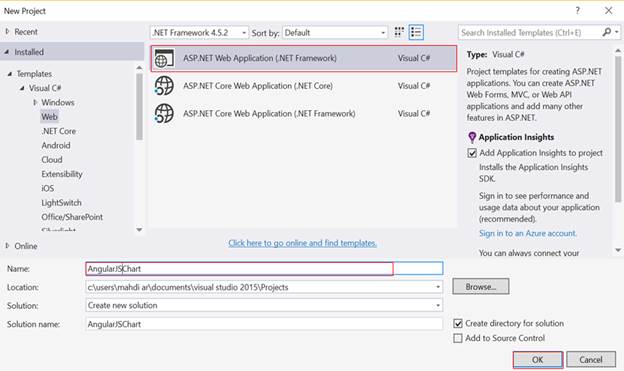
Task: Click the OK button
Action: (538, 360)
